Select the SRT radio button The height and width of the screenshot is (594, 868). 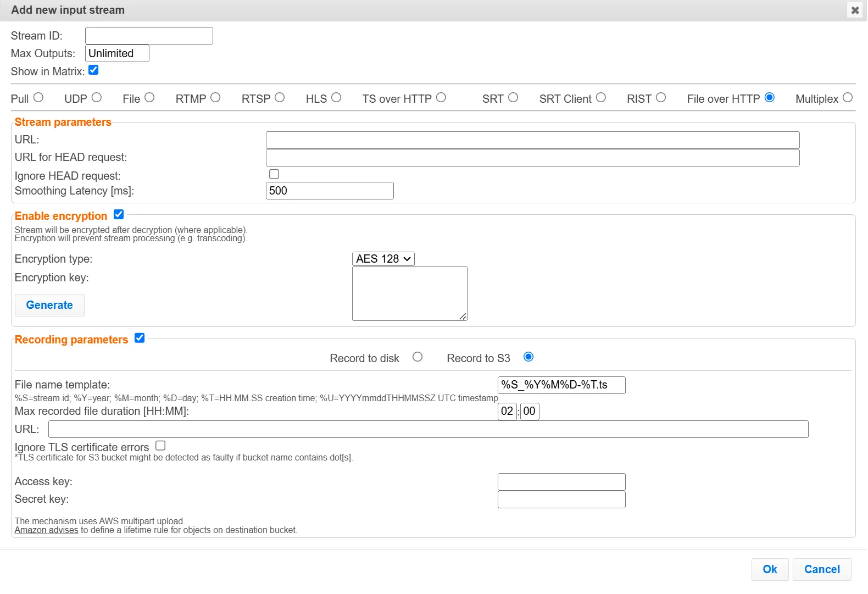point(513,97)
